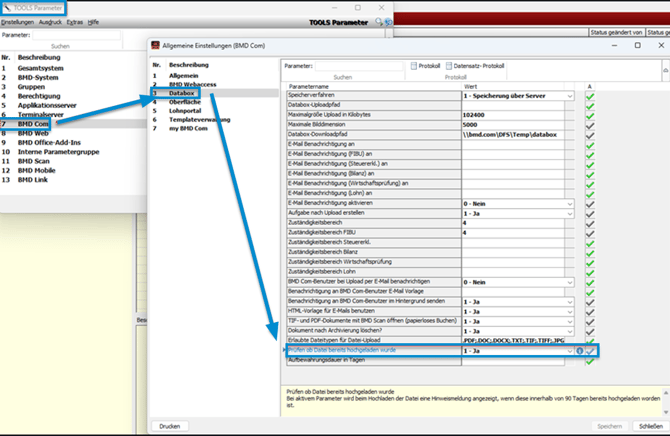Select Databox in settings list
This screenshot has height=436, width=670.
click(x=182, y=93)
